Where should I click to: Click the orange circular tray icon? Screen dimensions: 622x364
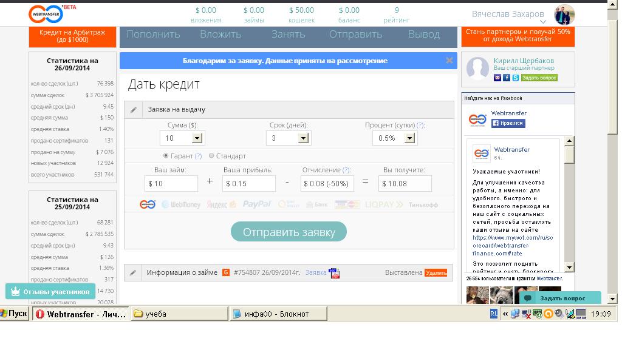pos(549,314)
